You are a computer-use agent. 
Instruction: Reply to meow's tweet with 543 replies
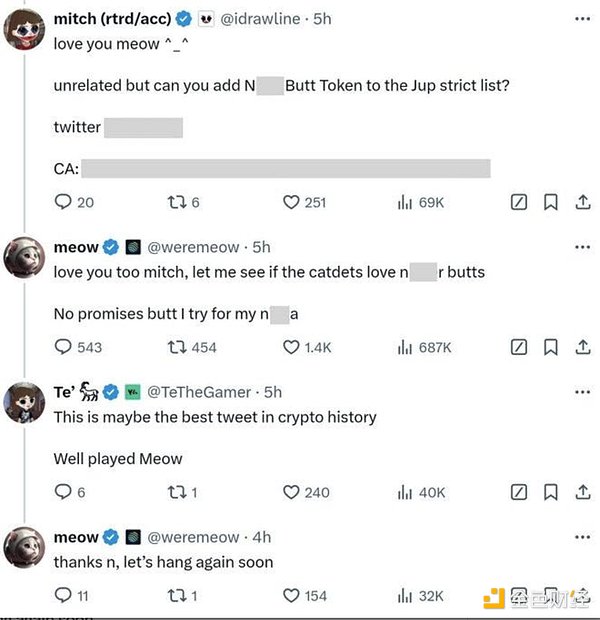[x=63, y=347]
